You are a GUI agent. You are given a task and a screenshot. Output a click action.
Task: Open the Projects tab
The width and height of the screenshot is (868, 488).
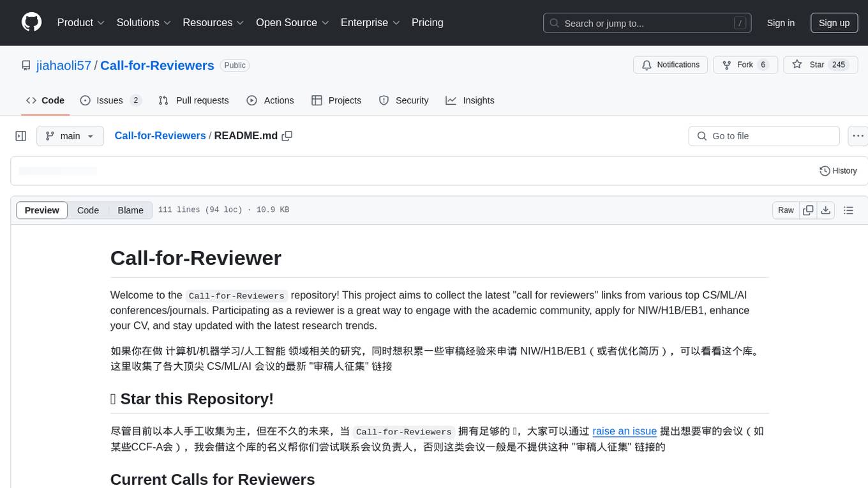pos(336,100)
